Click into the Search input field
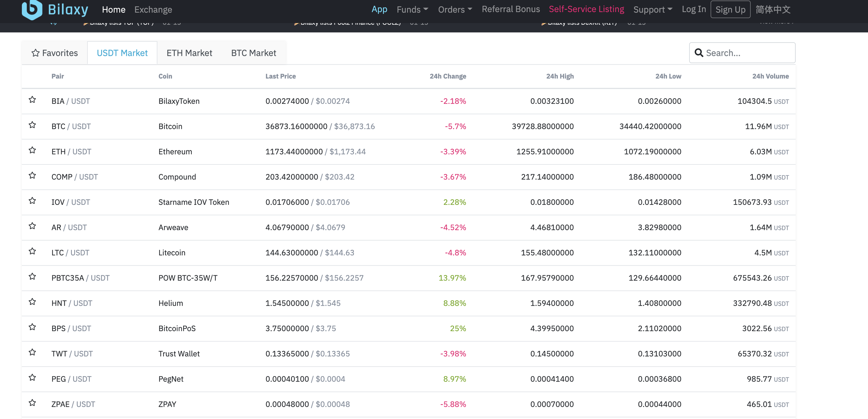 (748, 53)
